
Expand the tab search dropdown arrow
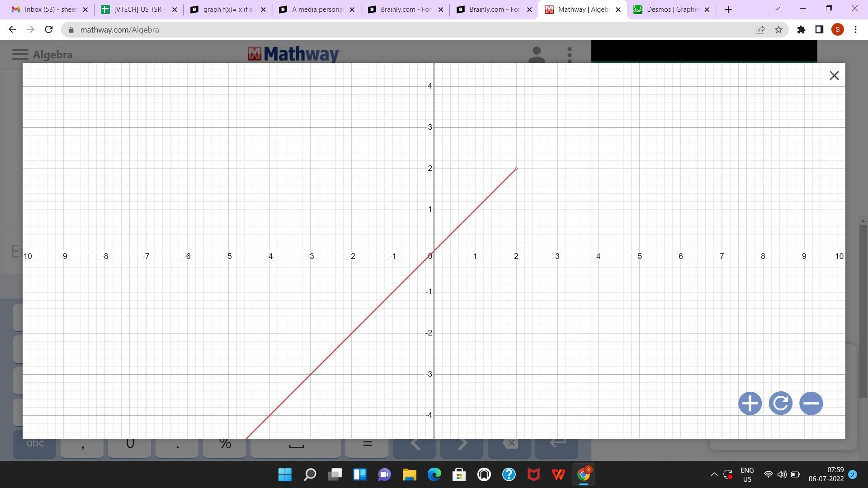pos(777,9)
